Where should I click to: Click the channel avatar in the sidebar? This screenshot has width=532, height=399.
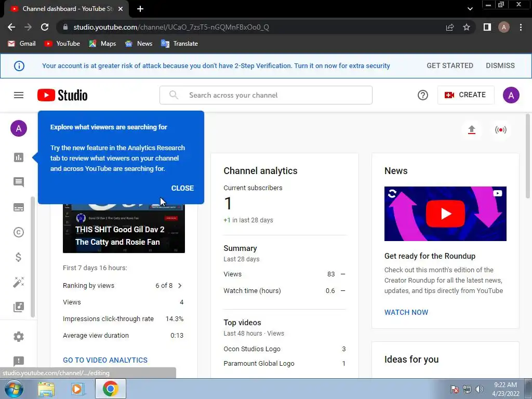(x=19, y=129)
